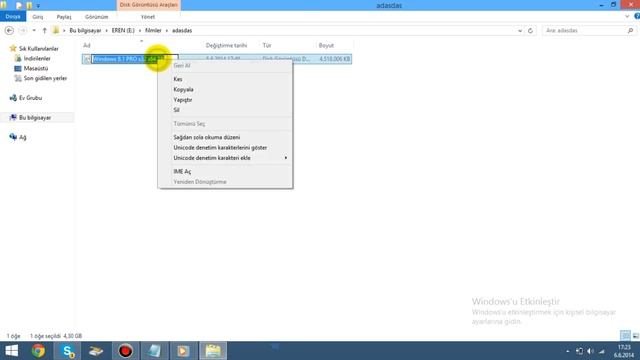The width and height of the screenshot is (640, 360).
Task: Select Ağ in the navigation pane
Action: 22,137
